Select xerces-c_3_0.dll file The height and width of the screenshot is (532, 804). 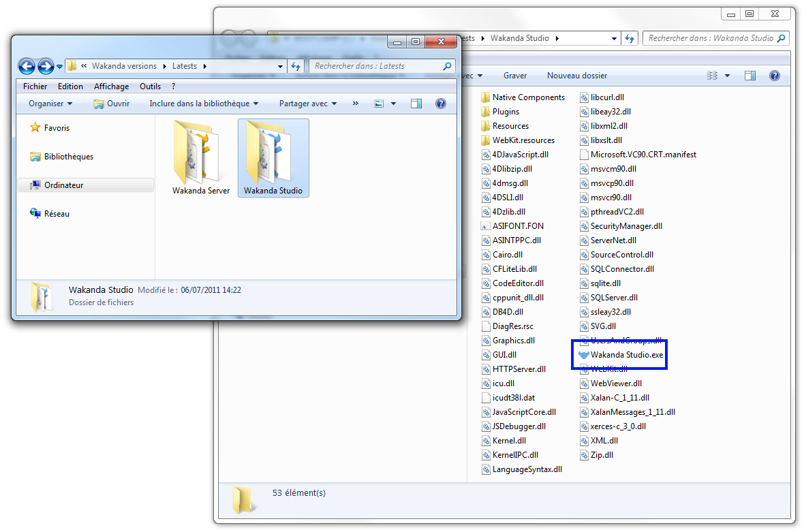click(x=613, y=426)
